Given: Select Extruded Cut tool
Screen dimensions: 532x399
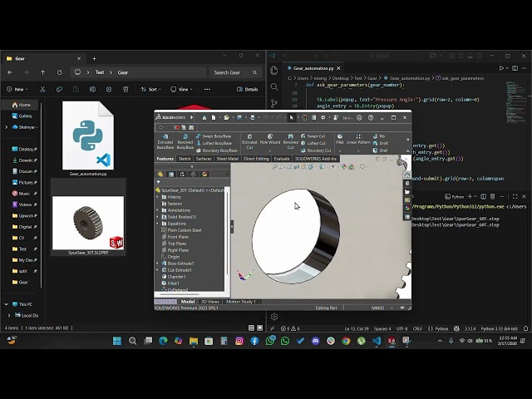Looking at the screenshot, I should [x=249, y=141].
